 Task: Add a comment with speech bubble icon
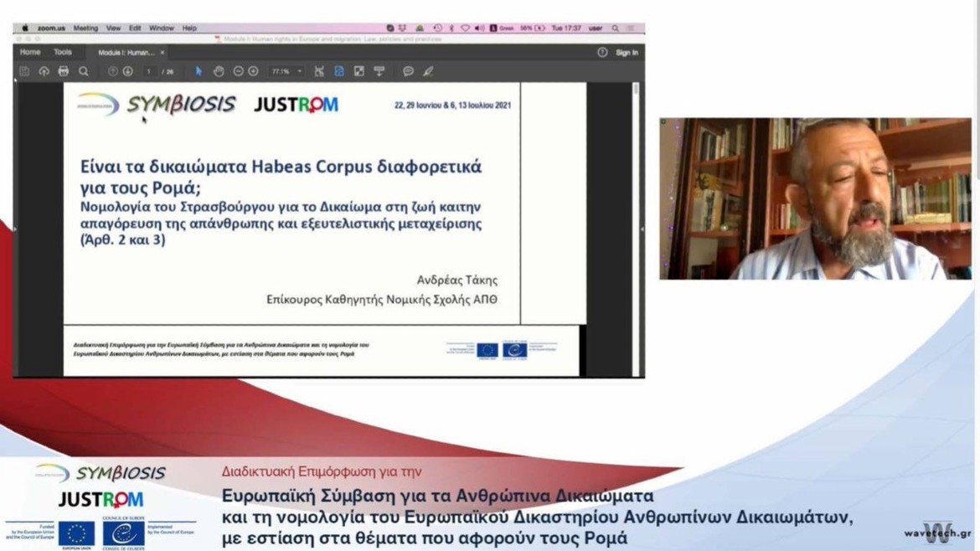click(x=408, y=72)
